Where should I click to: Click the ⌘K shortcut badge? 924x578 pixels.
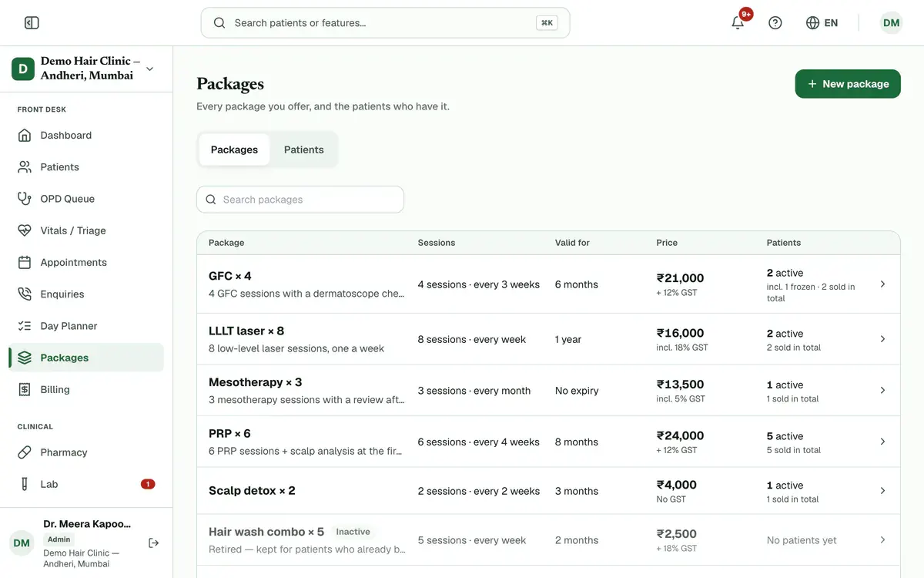click(x=547, y=23)
